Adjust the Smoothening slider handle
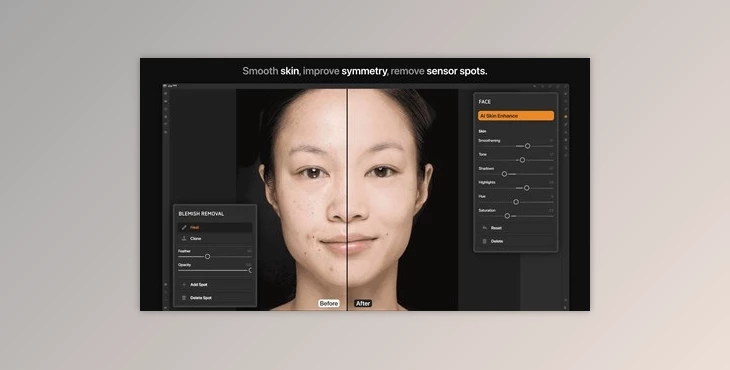Image resolution: width=730 pixels, height=370 pixels. [527, 146]
